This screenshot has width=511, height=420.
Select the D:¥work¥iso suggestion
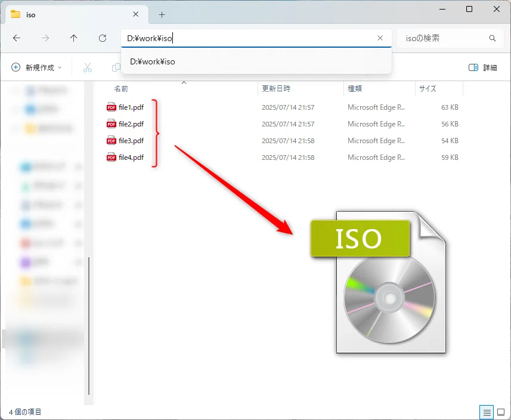[x=256, y=61]
